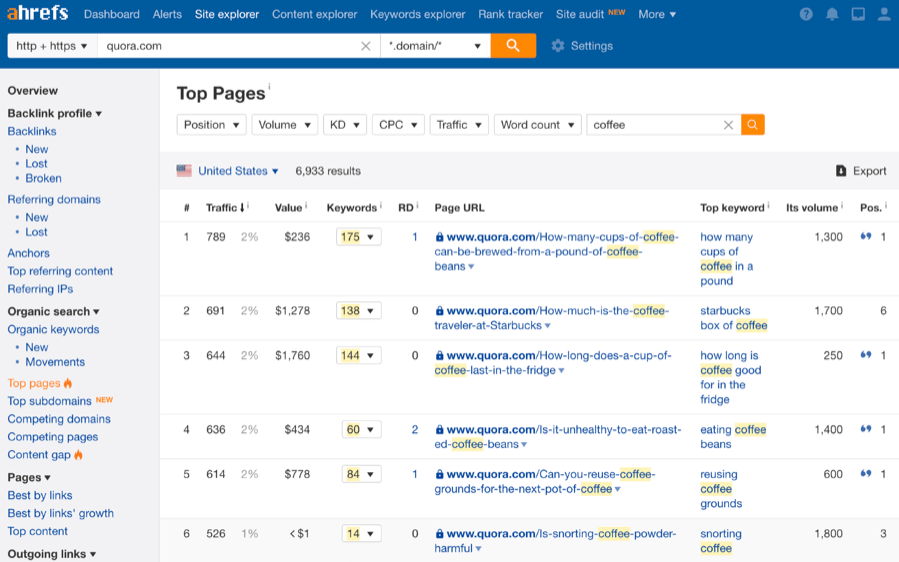Clear the coffee filter text

tap(728, 125)
